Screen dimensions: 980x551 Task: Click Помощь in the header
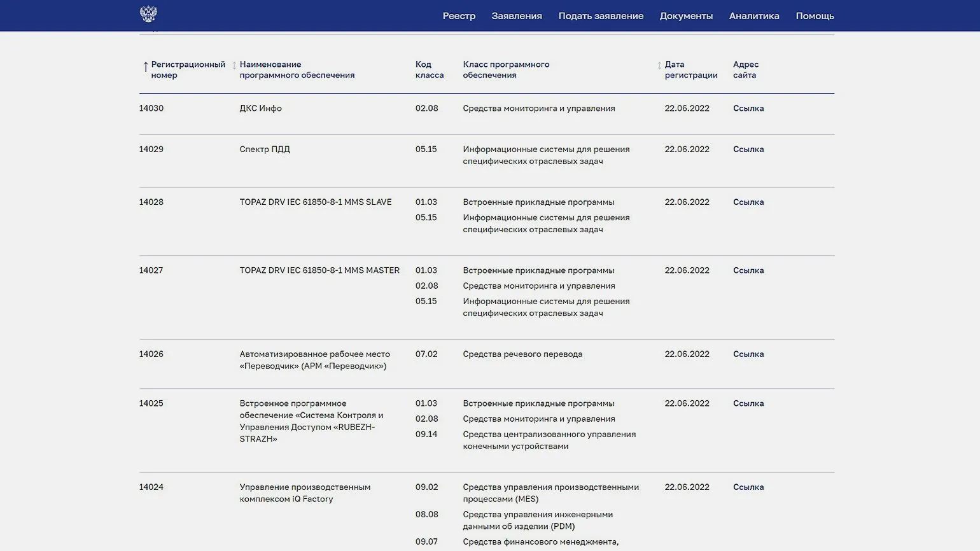(x=815, y=16)
